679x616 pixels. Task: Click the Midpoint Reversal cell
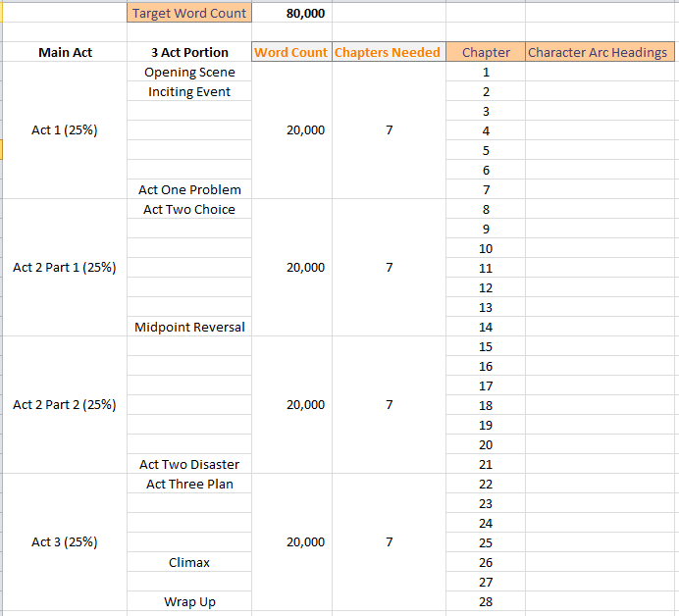pyautogui.click(x=189, y=328)
